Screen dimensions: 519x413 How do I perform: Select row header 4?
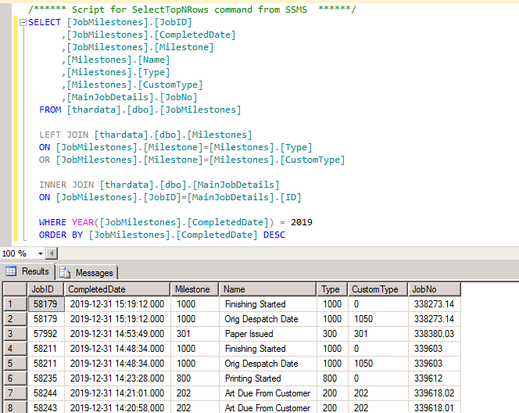(x=15, y=349)
